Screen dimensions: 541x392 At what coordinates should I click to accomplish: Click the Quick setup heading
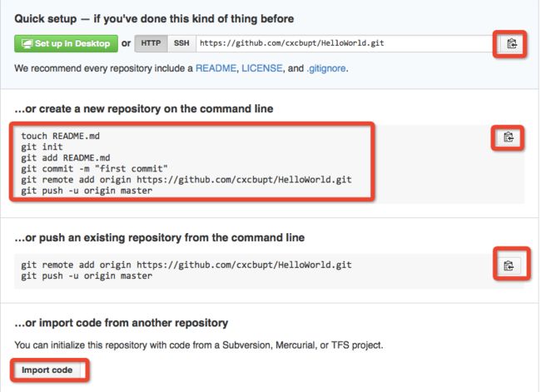[x=154, y=18]
